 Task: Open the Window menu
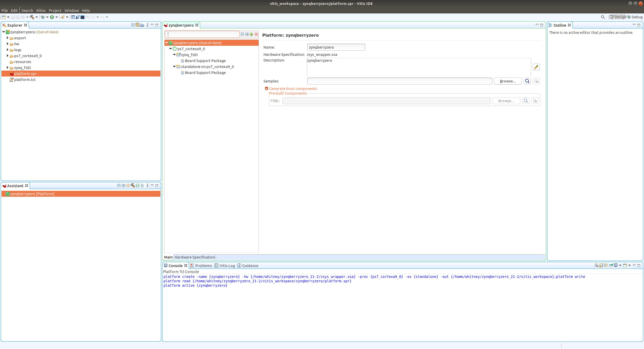(x=72, y=11)
